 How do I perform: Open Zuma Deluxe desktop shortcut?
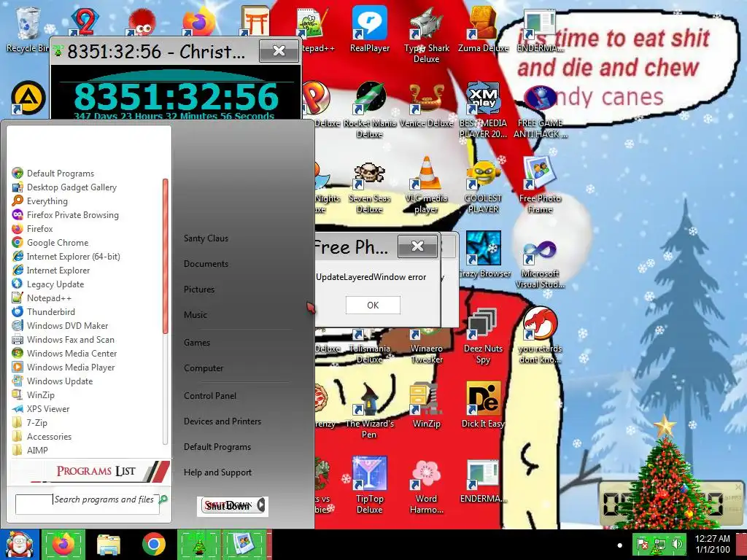pos(483,29)
